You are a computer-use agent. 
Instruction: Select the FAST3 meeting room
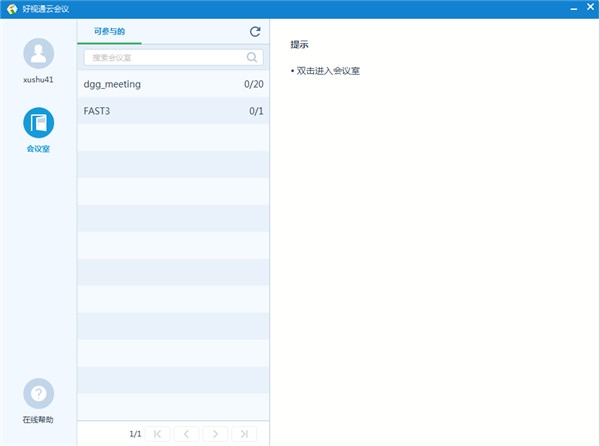(x=97, y=111)
